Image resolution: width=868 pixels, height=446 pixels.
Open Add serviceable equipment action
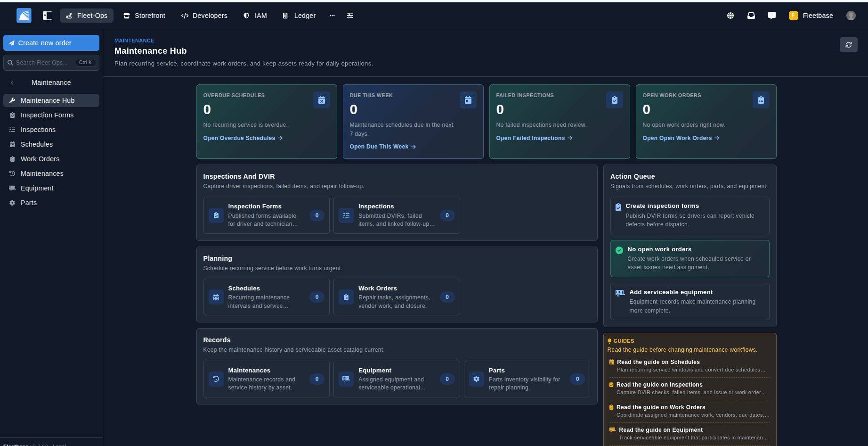[690, 302]
